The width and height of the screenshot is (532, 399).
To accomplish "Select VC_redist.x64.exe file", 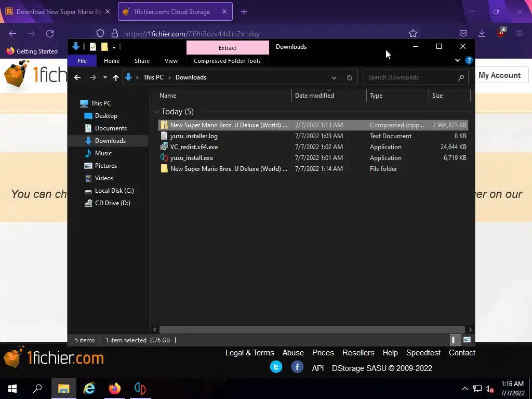I will [313, 147].
